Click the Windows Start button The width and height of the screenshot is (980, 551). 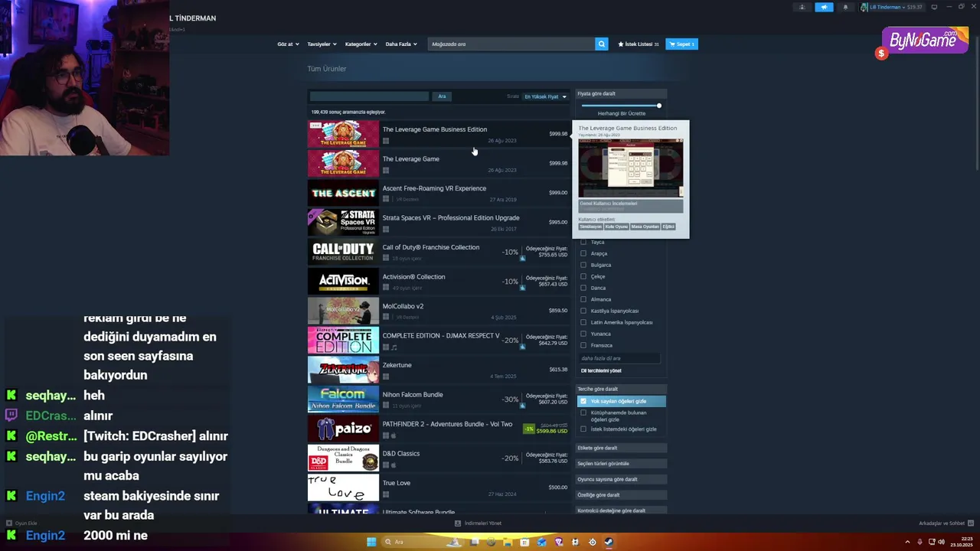coord(371,542)
